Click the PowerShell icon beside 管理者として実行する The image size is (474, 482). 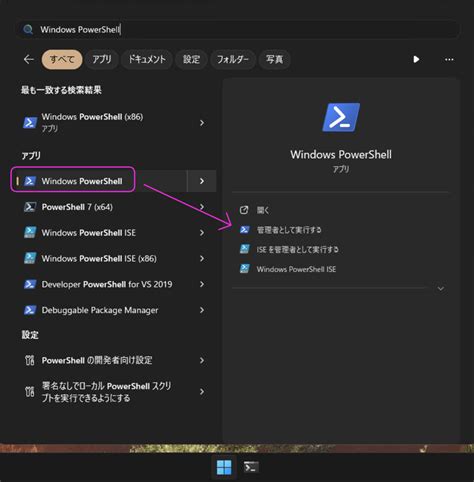(x=244, y=230)
